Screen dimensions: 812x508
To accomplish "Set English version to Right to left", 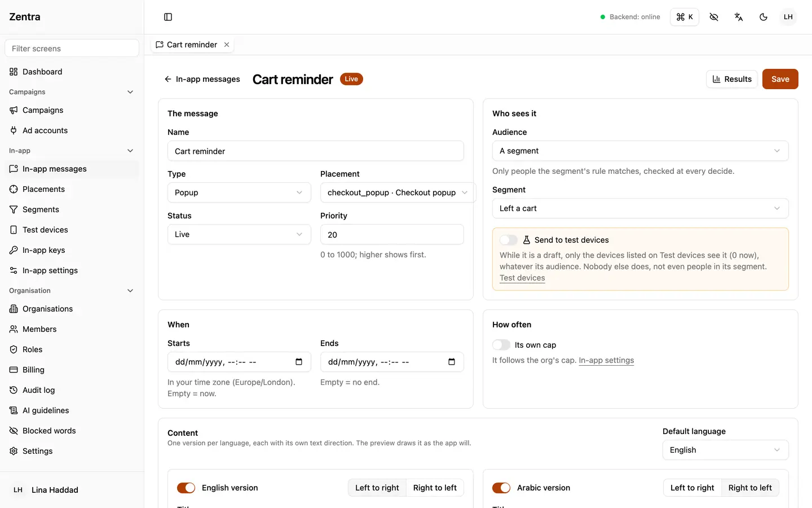I will [x=435, y=488].
